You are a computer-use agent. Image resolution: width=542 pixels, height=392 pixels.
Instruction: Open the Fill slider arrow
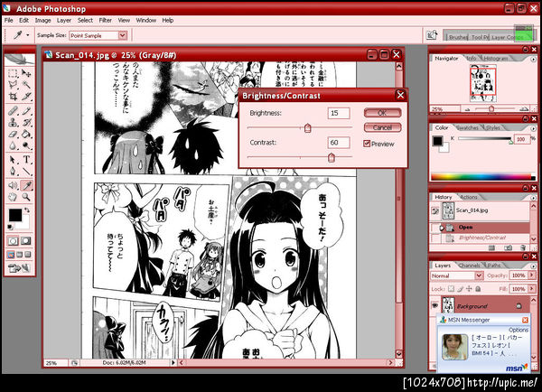coord(532,289)
